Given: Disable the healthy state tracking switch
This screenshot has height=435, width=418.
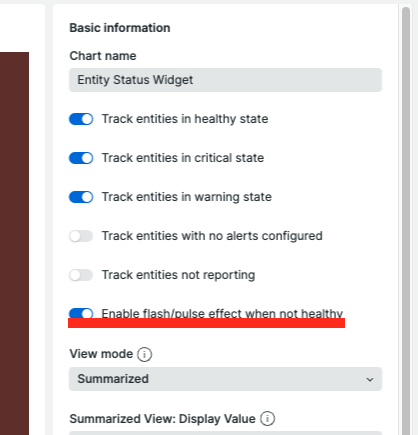Looking at the screenshot, I should click(x=81, y=119).
